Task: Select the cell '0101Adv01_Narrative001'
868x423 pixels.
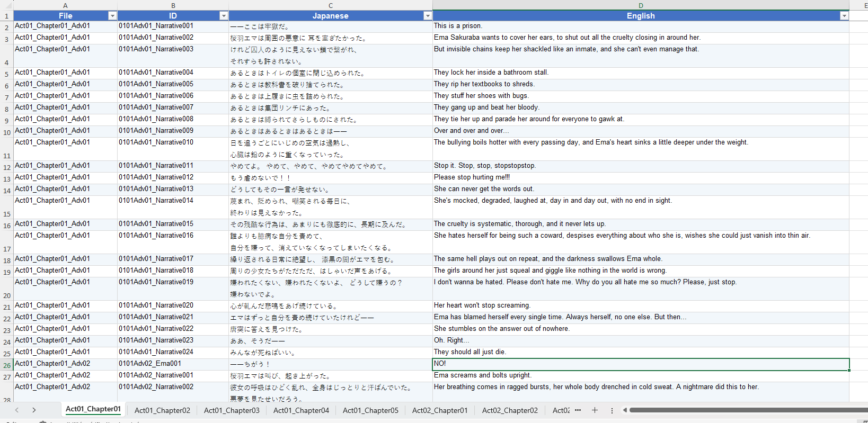Action: [x=173, y=26]
